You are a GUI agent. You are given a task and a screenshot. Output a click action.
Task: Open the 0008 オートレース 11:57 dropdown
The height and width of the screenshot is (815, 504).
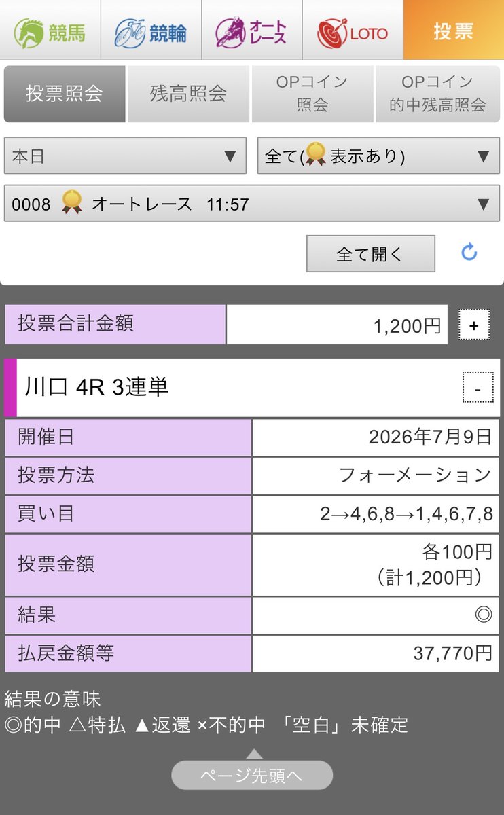[x=251, y=204]
